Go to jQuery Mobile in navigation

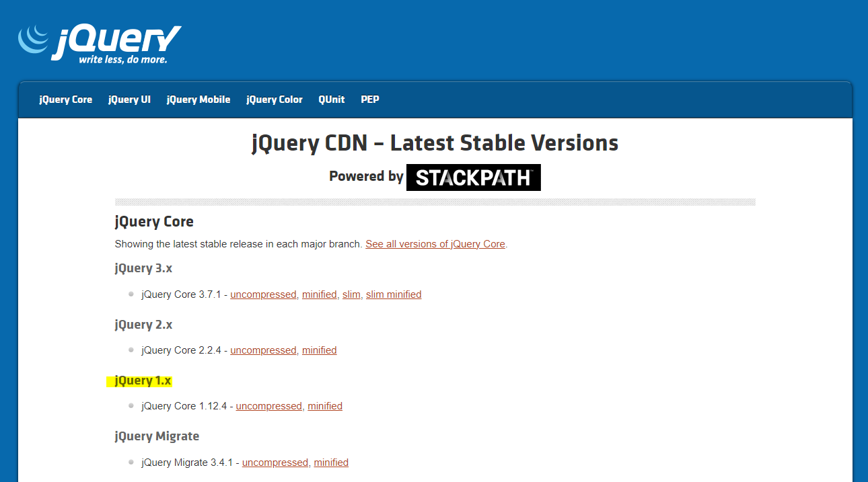tap(198, 99)
